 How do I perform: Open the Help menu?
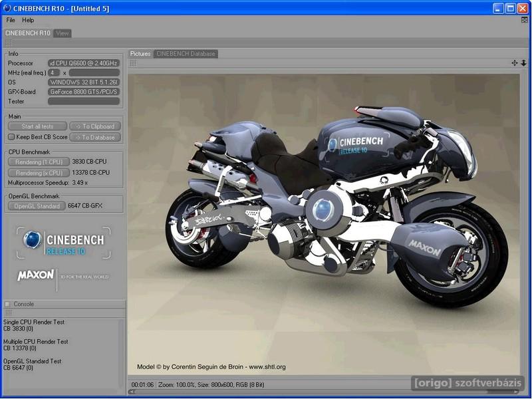coord(28,20)
